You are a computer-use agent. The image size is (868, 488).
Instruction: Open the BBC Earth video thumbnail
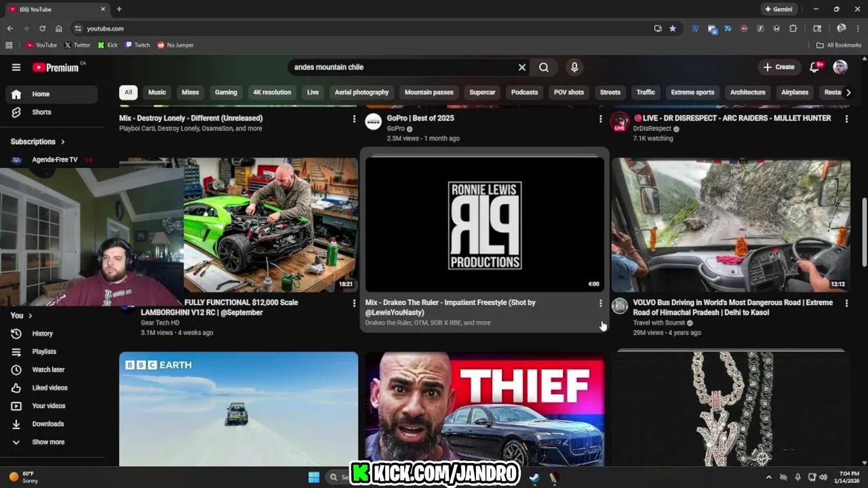click(x=239, y=409)
